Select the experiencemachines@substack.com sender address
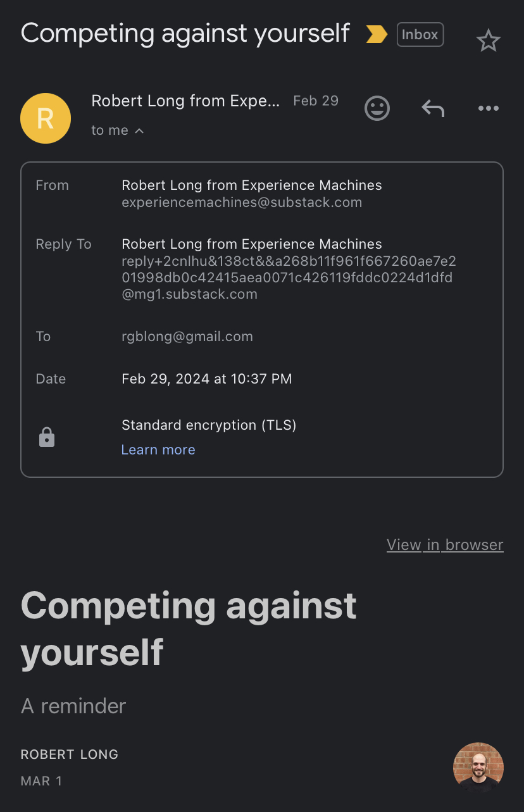This screenshot has height=812, width=524. click(x=242, y=203)
